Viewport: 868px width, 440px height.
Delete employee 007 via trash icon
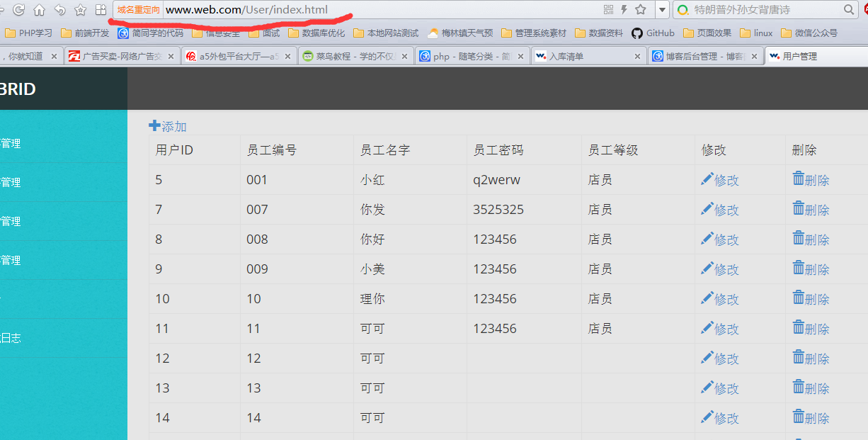(811, 210)
